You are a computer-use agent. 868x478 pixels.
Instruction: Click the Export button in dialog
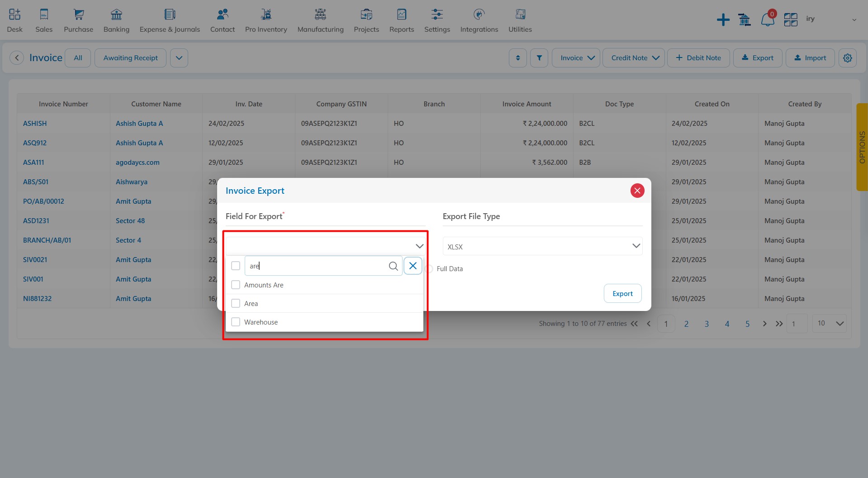pos(622,293)
